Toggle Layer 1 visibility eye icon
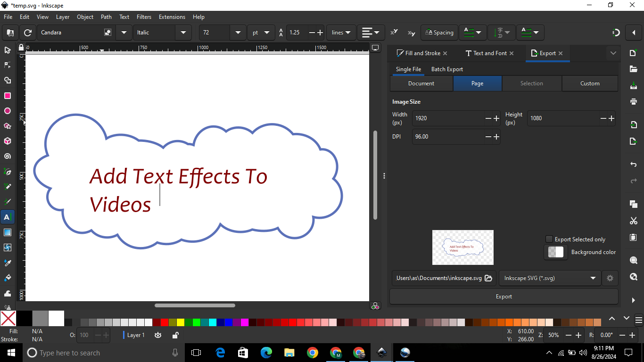This screenshot has width=644, height=362. click(x=158, y=335)
